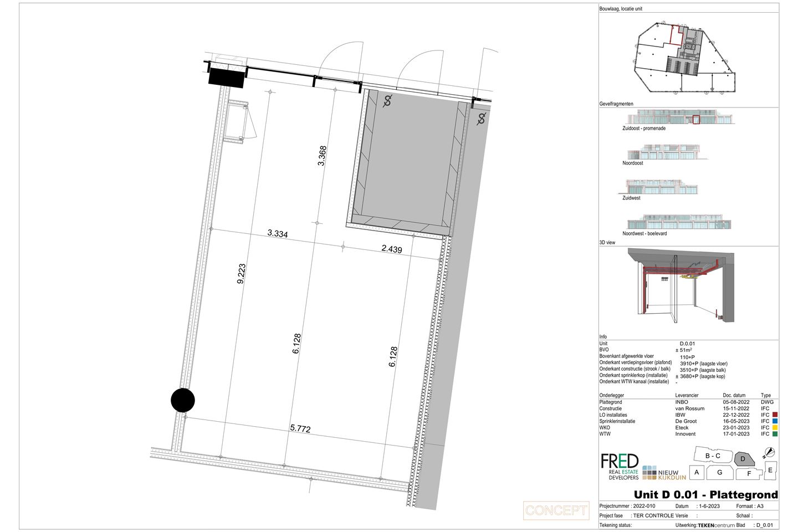Viewport: 798px width, 532px height.
Task: Click the TEKENcentrum credit text
Action: (716, 525)
